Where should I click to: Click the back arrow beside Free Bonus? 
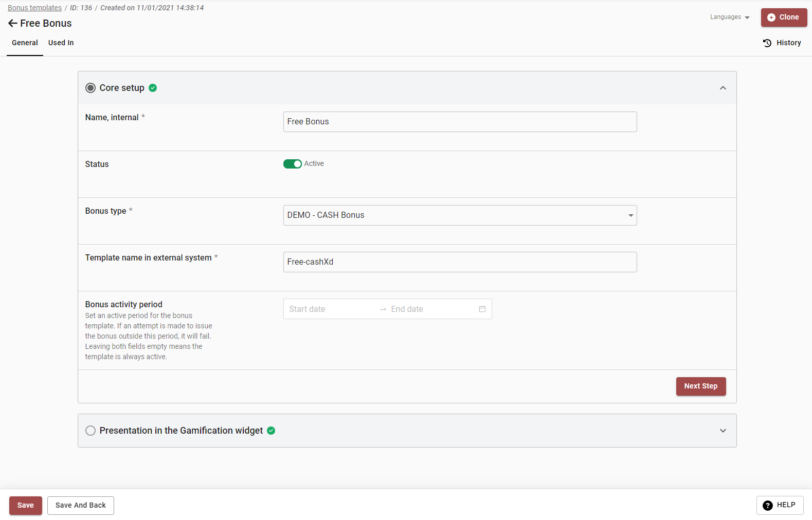[12, 23]
